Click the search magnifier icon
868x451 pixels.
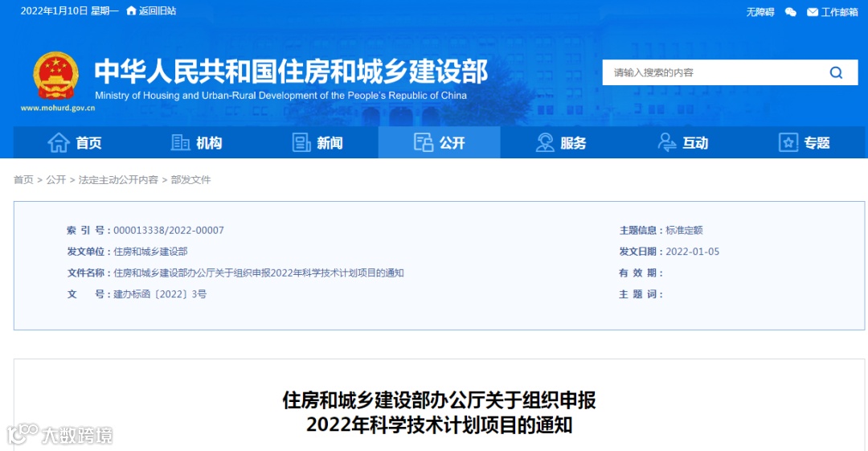pyautogui.click(x=836, y=72)
